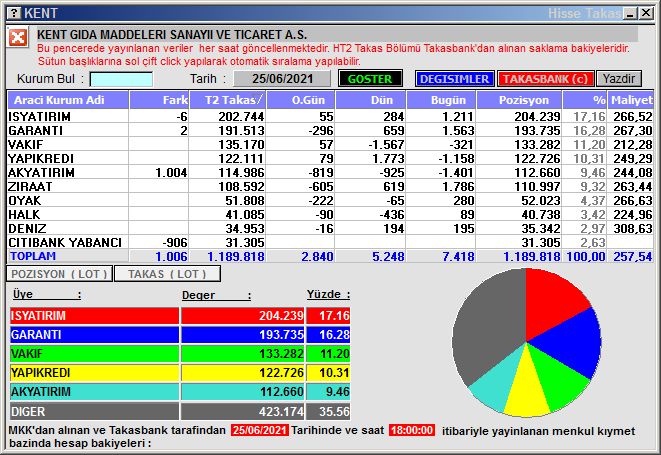The height and width of the screenshot is (455, 661).
Task: Click total Pozisyon 1.189.818 in TOPLAM row
Action: (532, 256)
